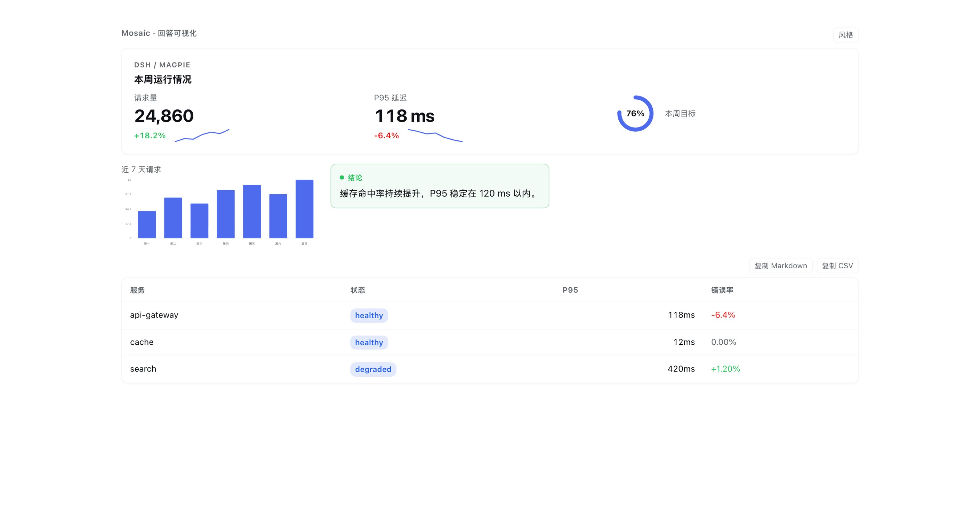
Task: Click the healthy badge in api-gateway row
Action: pos(369,315)
